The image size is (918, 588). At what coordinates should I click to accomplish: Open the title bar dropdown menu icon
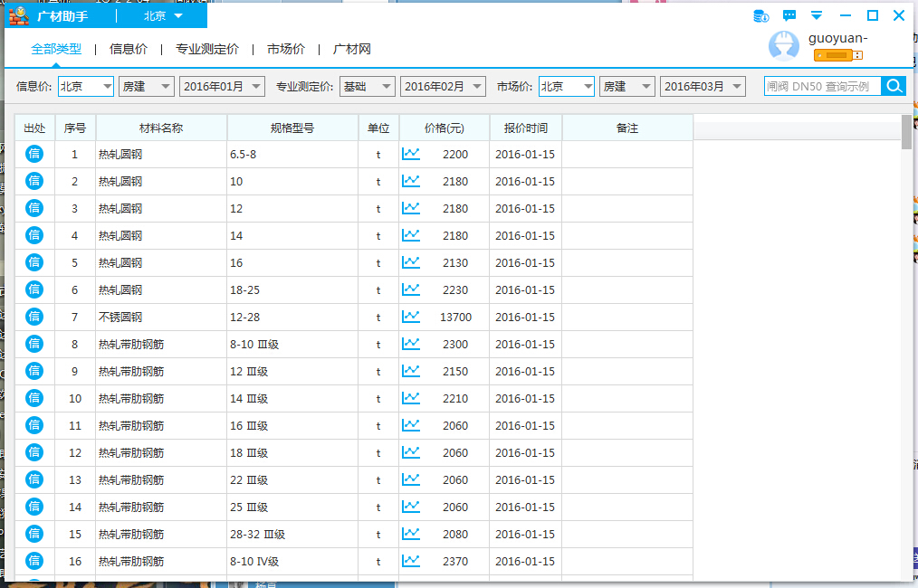pos(817,15)
